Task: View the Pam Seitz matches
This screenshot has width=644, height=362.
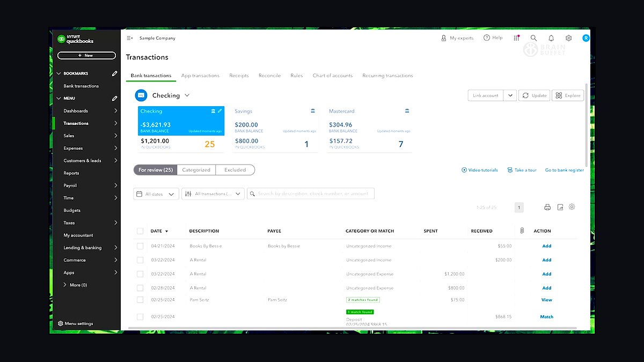Action: (x=547, y=300)
